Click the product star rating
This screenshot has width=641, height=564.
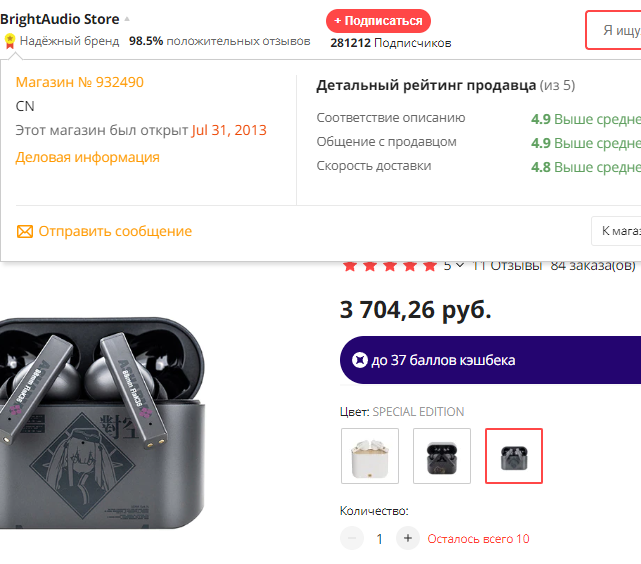pyautogui.click(x=389, y=265)
